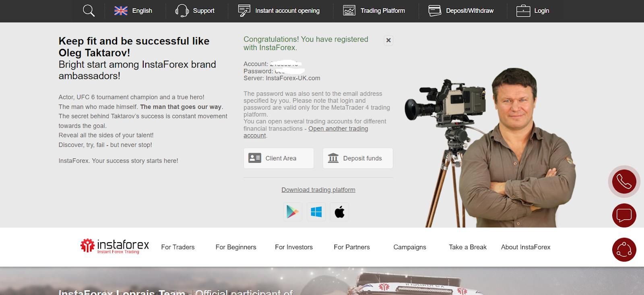644x295 pixels.
Task: Click "Your success story starts here!" text
Action: [135, 161]
